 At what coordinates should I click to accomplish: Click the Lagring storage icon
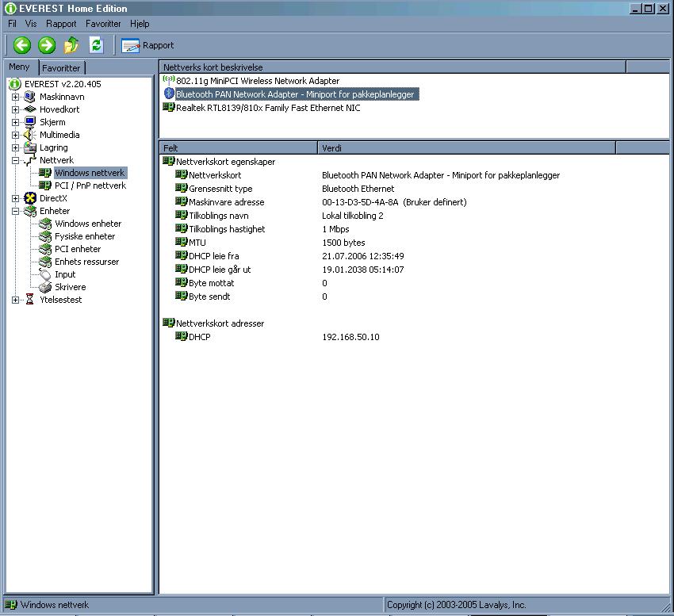[x=29, y=147]
